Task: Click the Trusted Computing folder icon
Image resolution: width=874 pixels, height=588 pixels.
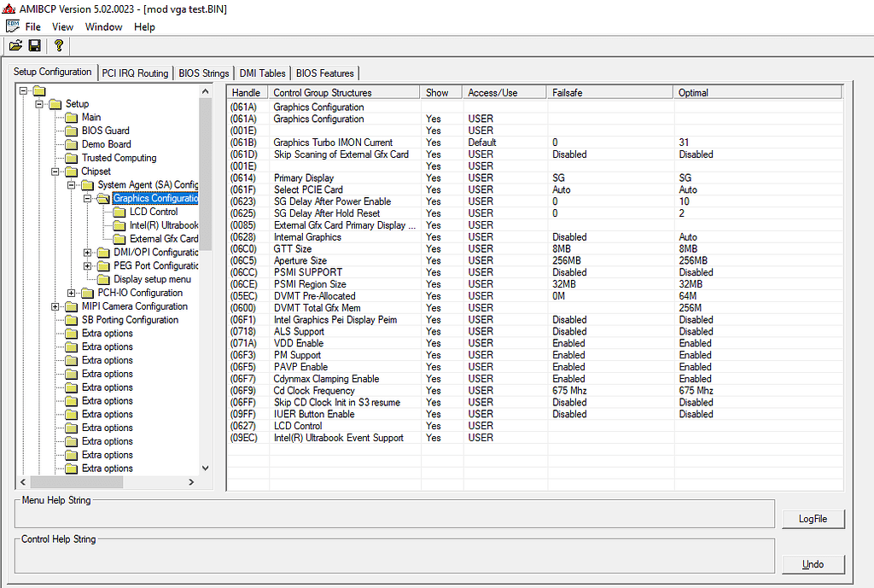Action: (x=73, y=157)
